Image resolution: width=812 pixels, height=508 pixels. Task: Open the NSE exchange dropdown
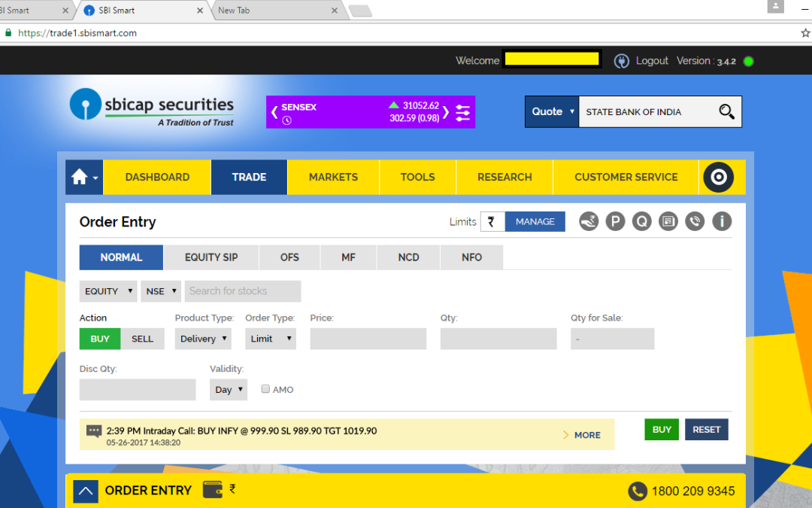point(161,291)
